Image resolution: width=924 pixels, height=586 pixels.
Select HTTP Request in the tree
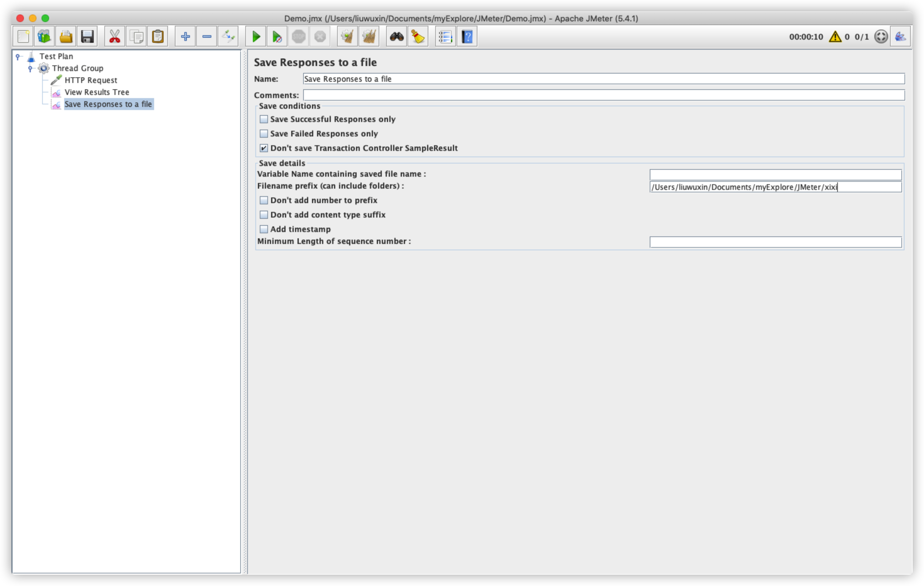[91, 80]
